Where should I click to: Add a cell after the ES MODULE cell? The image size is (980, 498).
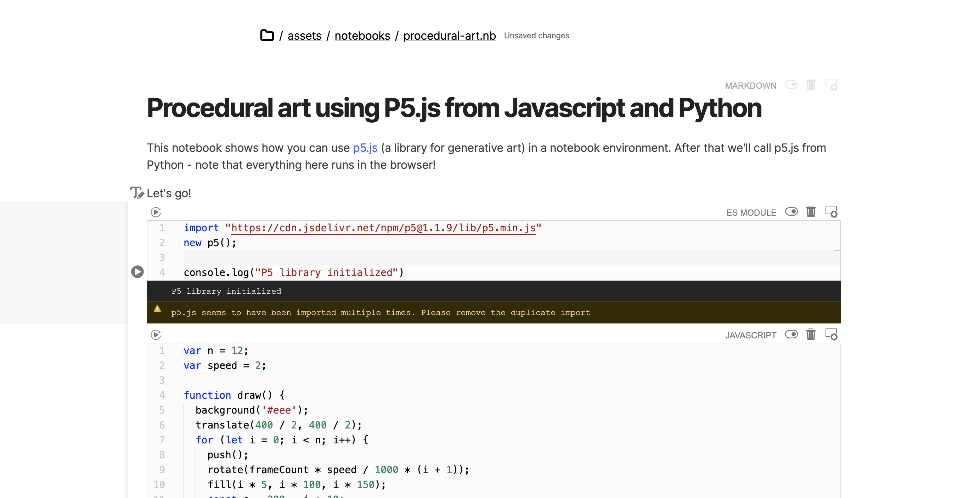tap(831, 212)
